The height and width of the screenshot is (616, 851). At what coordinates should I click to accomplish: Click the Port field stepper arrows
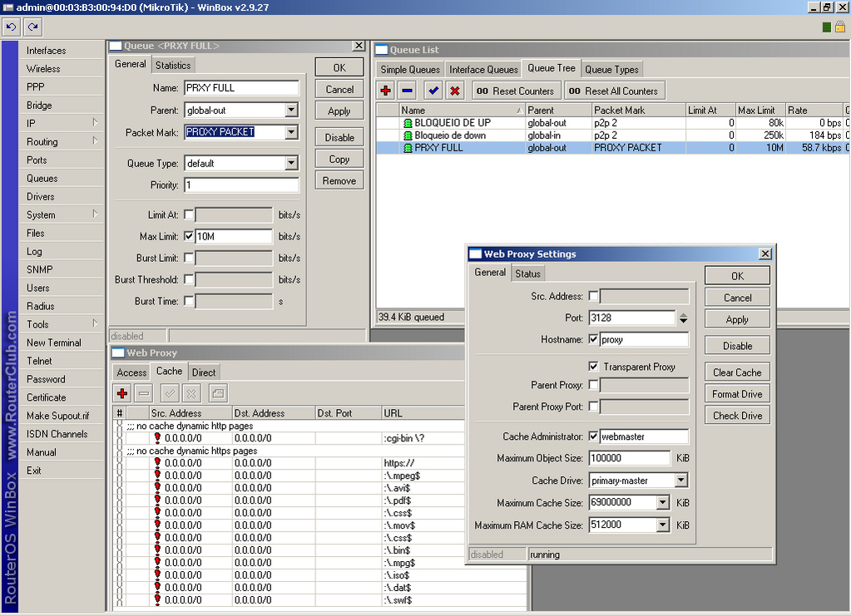point(683,318)
